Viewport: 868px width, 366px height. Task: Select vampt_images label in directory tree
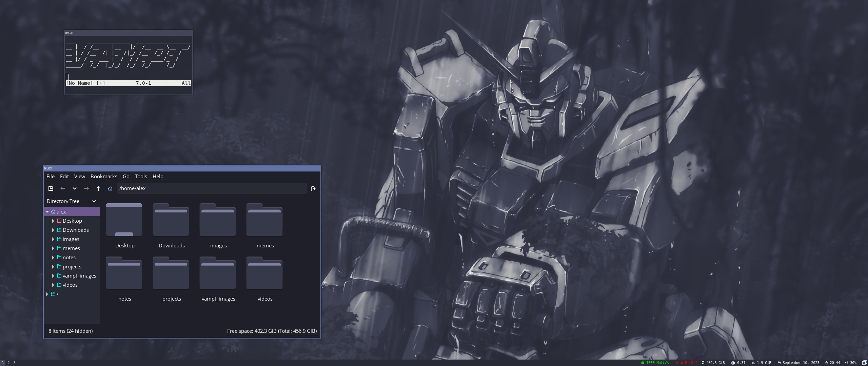(79, 276)
